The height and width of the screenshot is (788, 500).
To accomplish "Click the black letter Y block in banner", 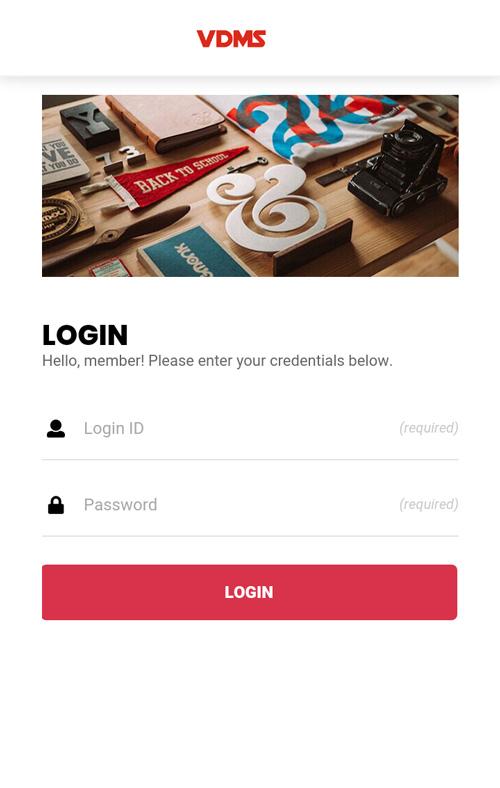I will pos(89,125).
